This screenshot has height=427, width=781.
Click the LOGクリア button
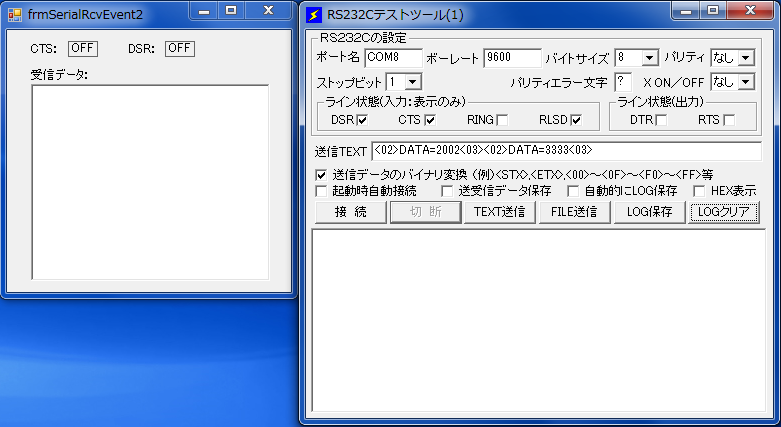click(724, 212)
